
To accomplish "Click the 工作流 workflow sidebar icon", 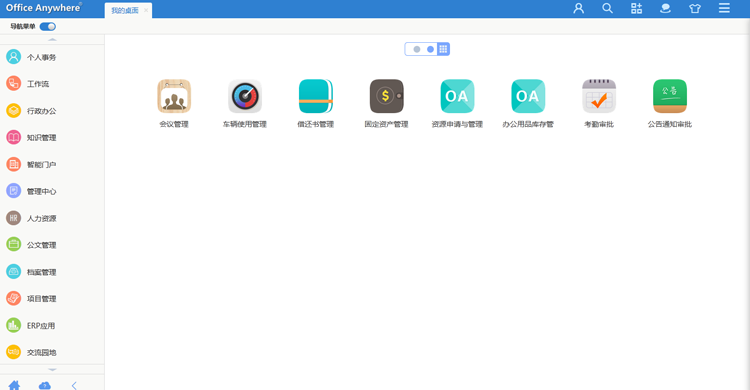I will pyautogui.click(x=13, y=84).
